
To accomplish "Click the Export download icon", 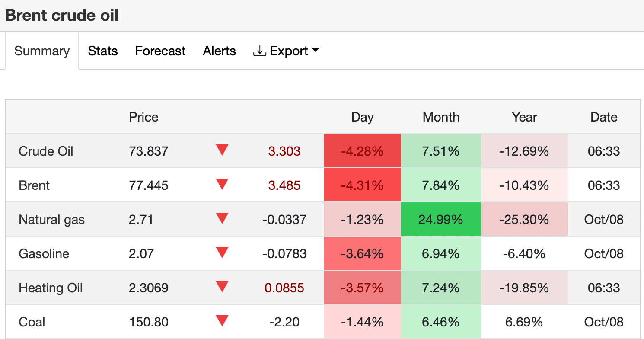I will pos(259,51).
